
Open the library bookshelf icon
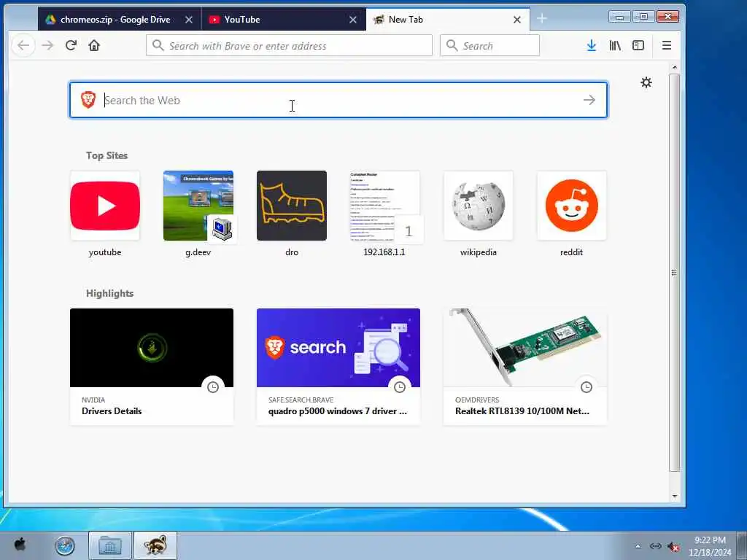coord(614,46)
